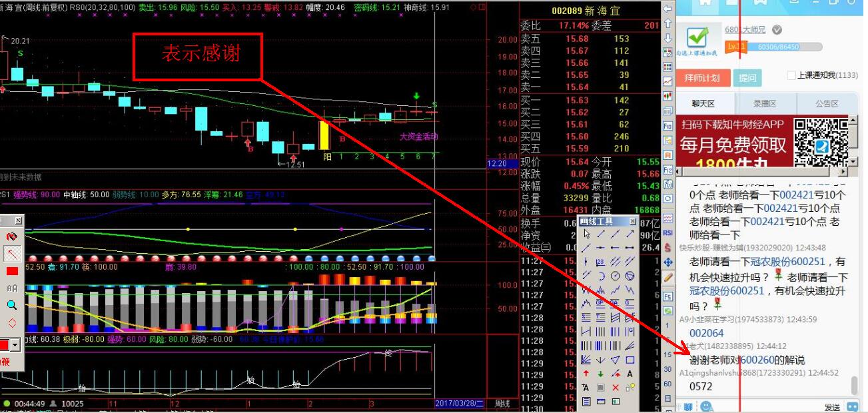Click the Fiz sidebar icon
This screenshot has width=868, height=413.
pos(667,170)
